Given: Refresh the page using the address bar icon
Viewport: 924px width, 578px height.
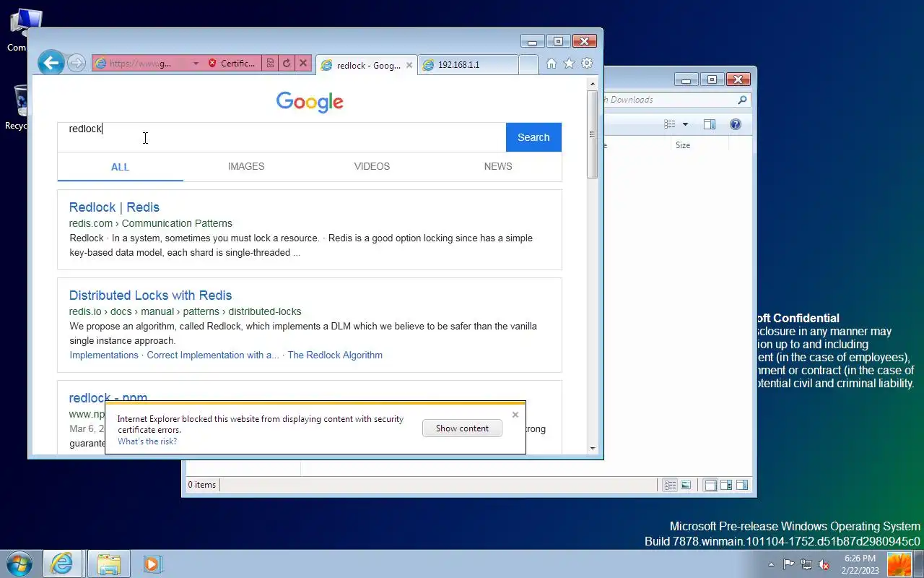Looking at the screenshot, I should [287, 64].
